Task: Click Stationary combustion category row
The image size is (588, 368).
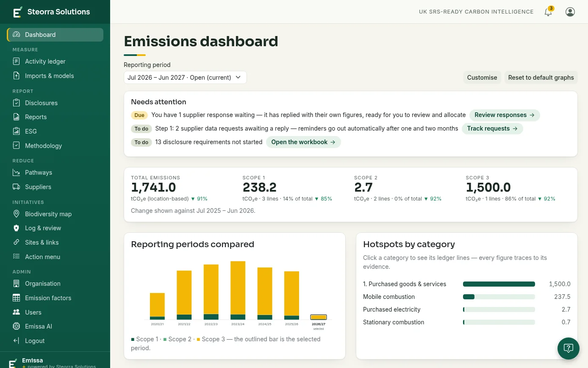Action: (x=467, y=322)
